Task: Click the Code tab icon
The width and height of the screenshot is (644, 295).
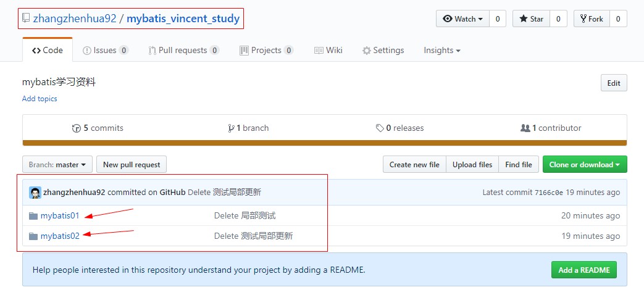Action: [36, 51]
